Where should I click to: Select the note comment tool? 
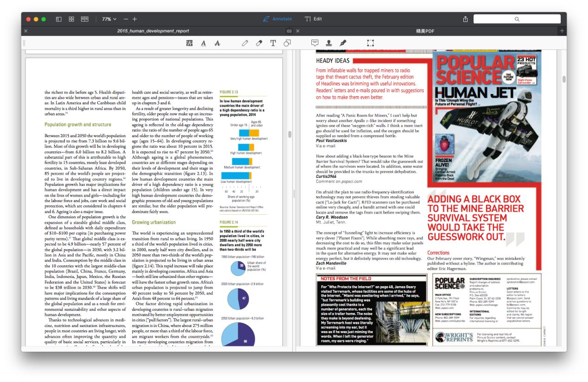point(315,43)
